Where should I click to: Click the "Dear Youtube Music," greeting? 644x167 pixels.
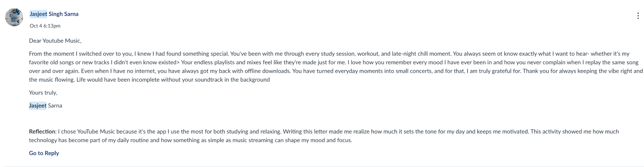55,41
